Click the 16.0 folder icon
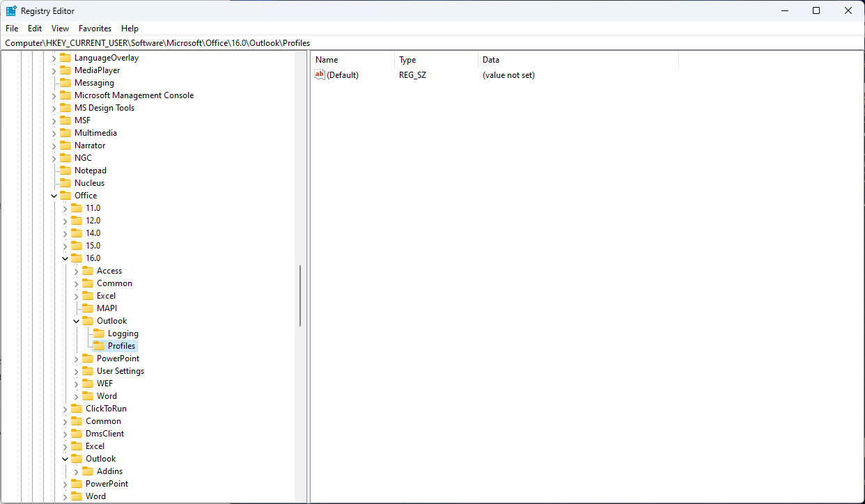This screenshot has height=504, width=865. [x=77, y=258]
